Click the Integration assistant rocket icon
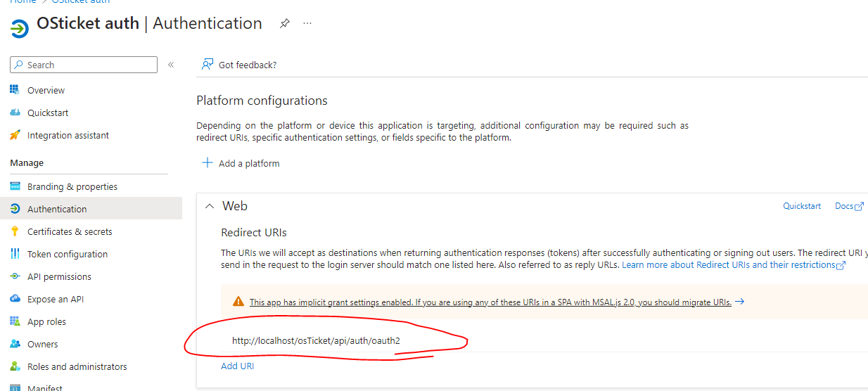The image size is (868, 391). click(x=15, y=135)
